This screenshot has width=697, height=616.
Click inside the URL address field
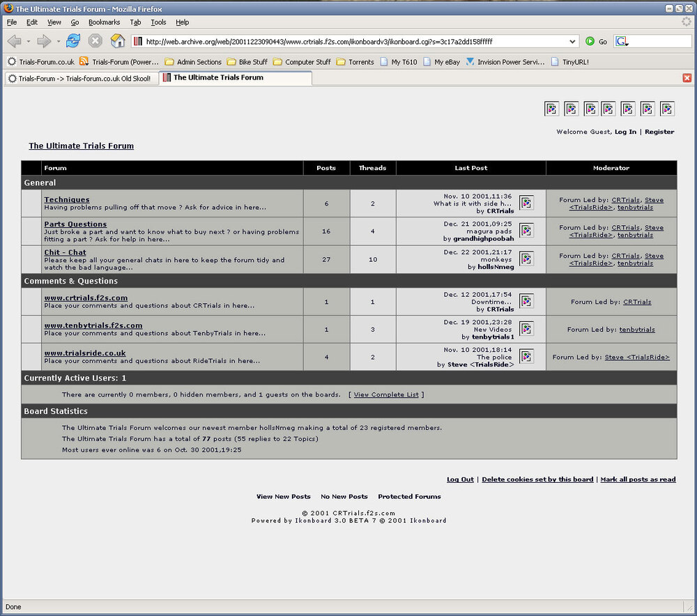(x=348, y=42)
